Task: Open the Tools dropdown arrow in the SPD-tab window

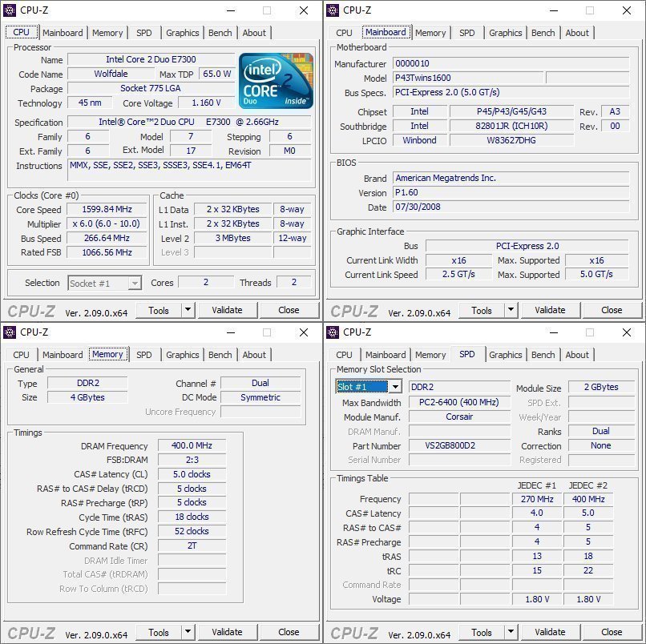Action: point(511,632)
